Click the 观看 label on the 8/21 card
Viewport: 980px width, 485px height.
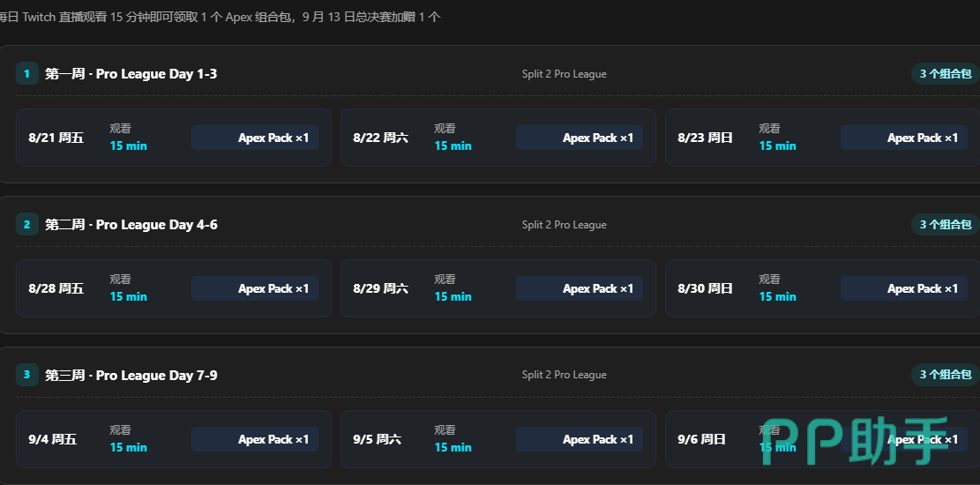click(x=121, y=128)
